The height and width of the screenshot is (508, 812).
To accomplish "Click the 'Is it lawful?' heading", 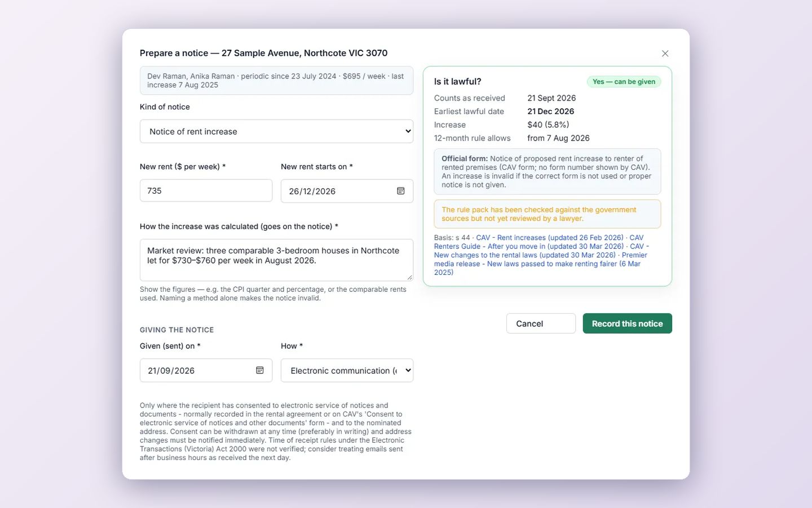I will coord(457,82).
